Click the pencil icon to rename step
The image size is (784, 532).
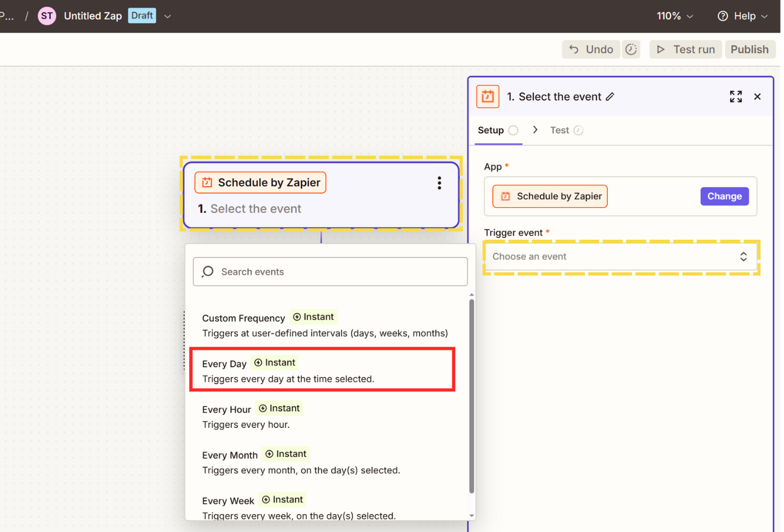(x=610, y=97)
